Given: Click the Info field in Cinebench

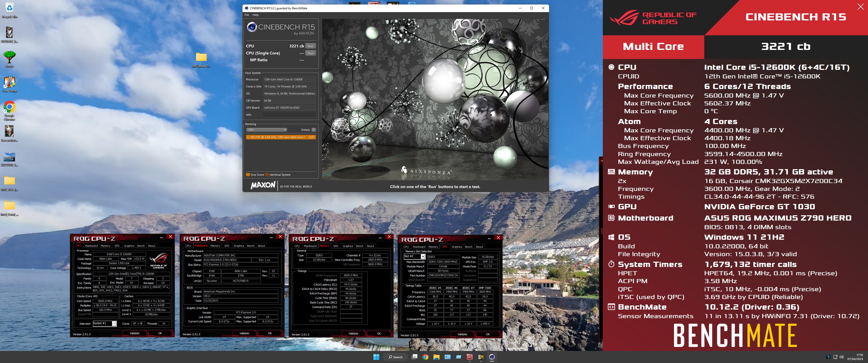Looking at the screenshot, I should 289,115.
